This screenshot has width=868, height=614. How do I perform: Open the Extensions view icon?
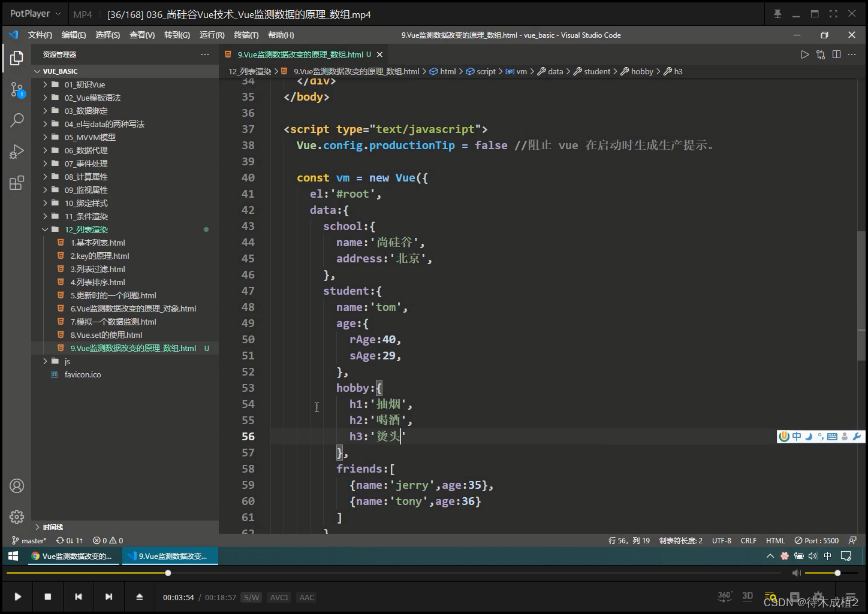tap(17, 183)
